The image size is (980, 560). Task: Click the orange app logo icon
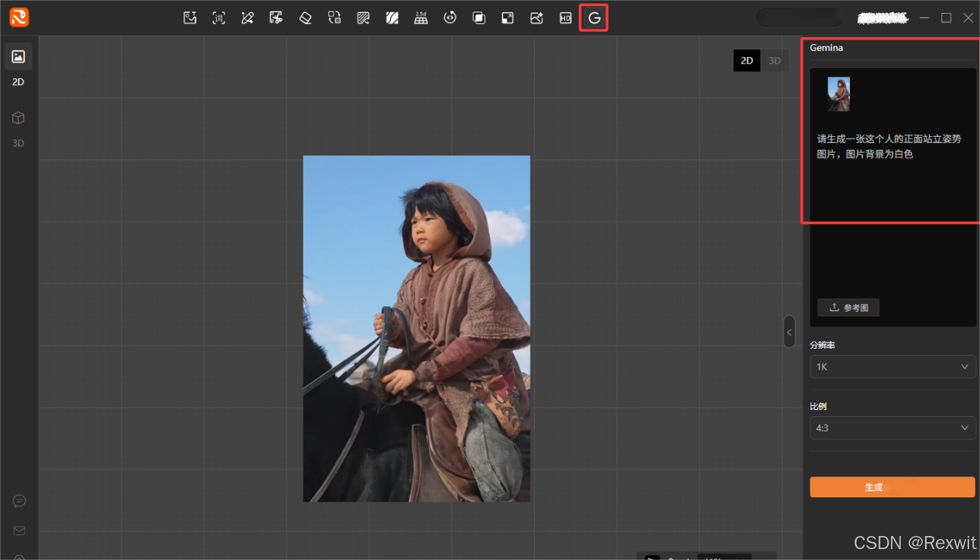point(19,17)
